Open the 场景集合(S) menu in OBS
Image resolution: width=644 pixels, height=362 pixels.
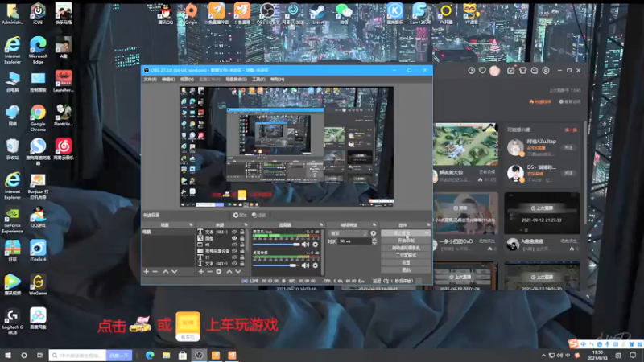click(x=236, y=79)
